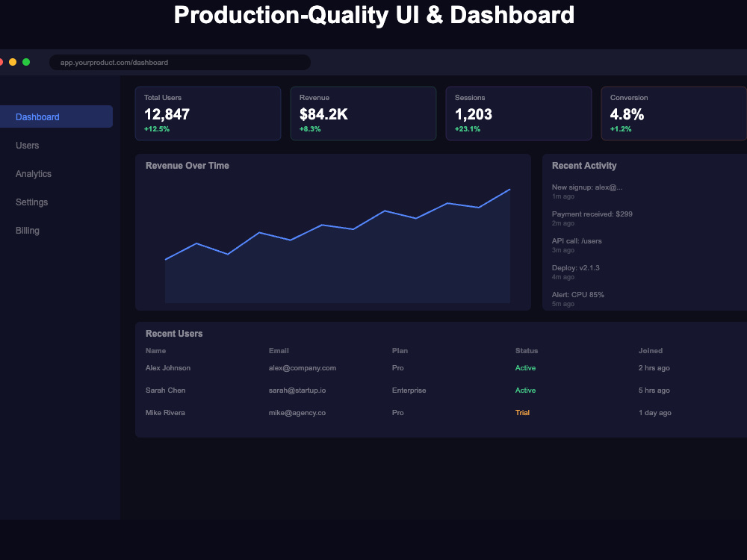Image resolution: width=747 pixels, height=560 pixels.
Task: Click email mike@agency.co
Action: pyautogui.click(x=297, y=413)
